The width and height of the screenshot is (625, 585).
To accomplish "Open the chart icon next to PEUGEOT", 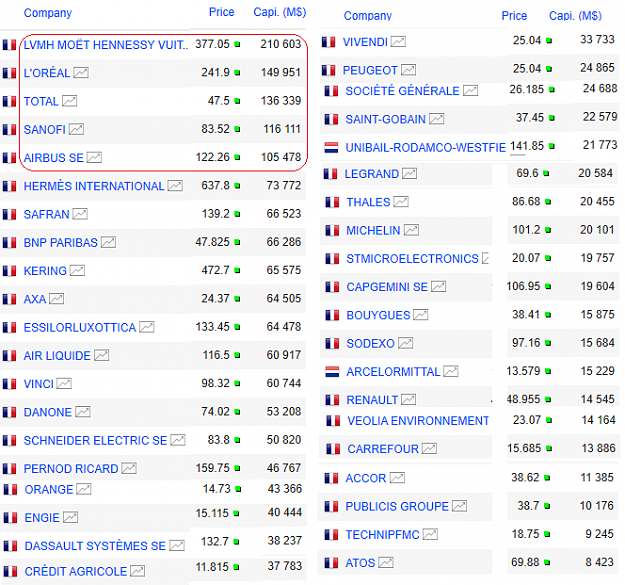I will [x=409, y=70].
